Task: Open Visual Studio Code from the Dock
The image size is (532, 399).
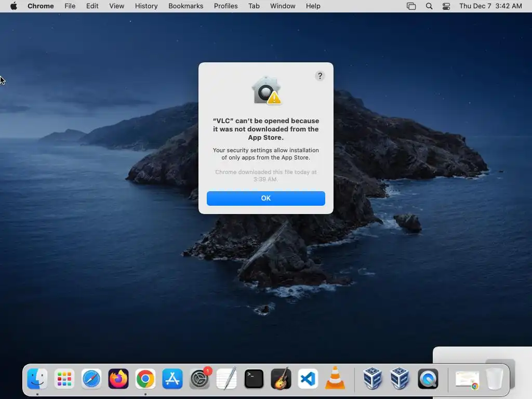Action: click(x=308, y=379)
